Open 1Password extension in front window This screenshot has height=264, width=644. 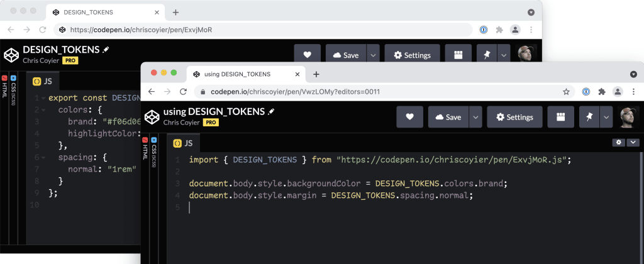(586, 92)
